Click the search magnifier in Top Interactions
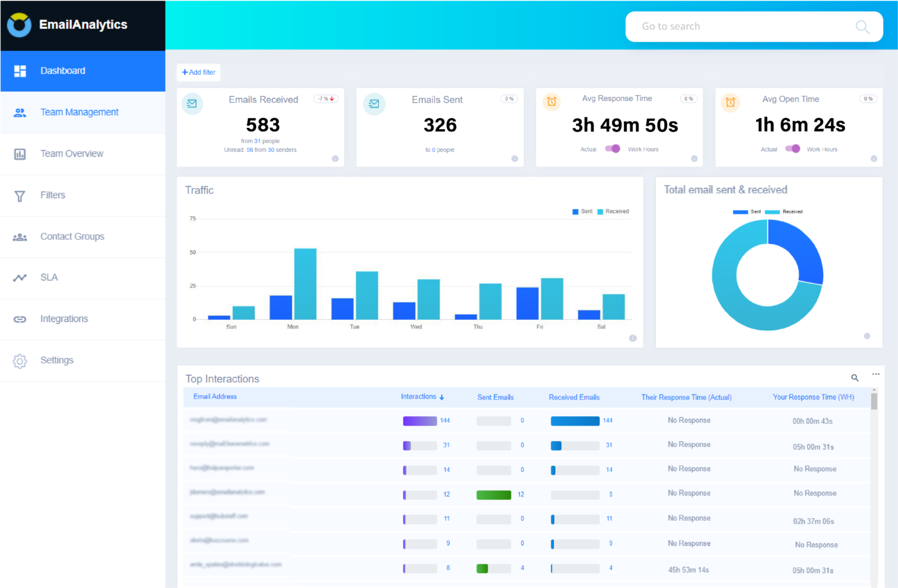 pyautogui.click(x=855, y=378)
